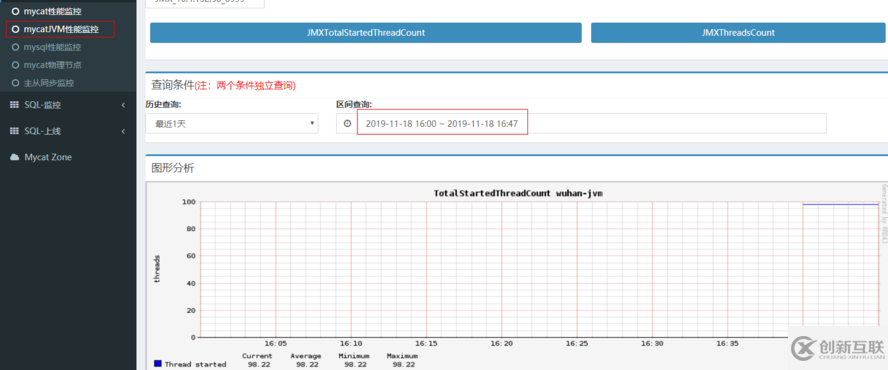This screenshot has width=888, height=370.
Task: Expand the SQL-监控 menu
Action: (x=68, y=105)
